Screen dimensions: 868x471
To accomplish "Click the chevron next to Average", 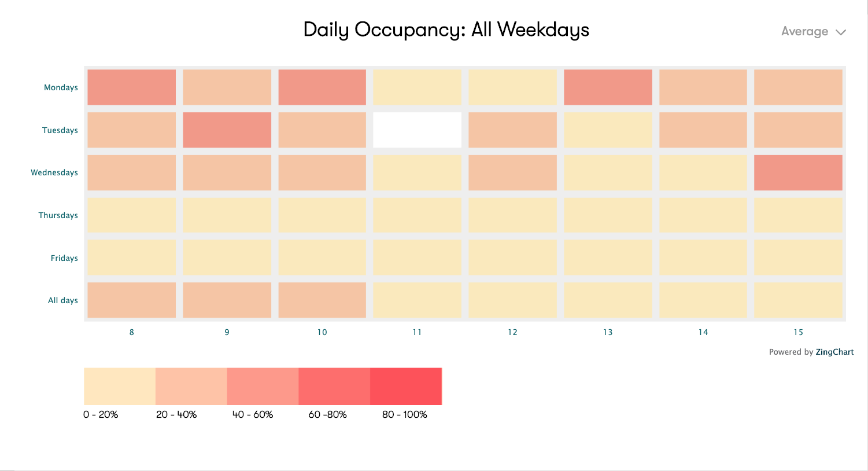I will (x=841, y=32).
